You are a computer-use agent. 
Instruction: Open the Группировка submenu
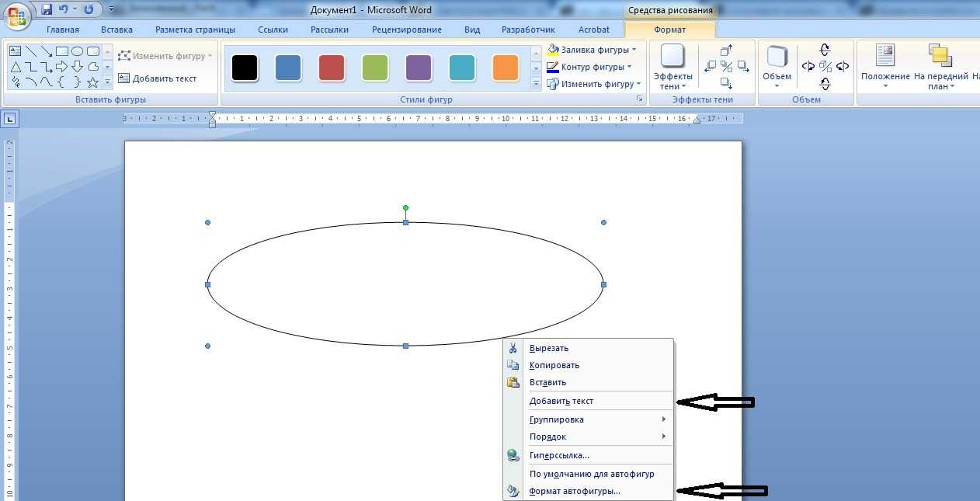[588, 419]
